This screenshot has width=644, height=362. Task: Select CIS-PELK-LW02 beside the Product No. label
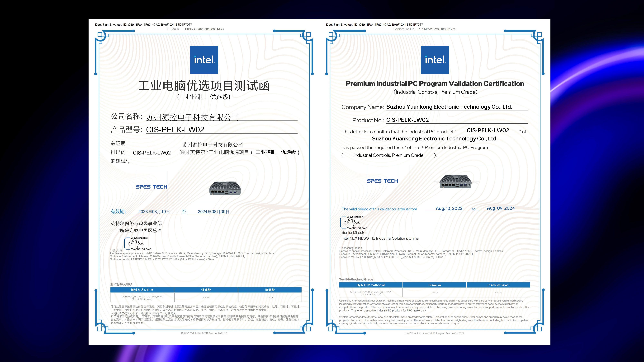point(407,120)
